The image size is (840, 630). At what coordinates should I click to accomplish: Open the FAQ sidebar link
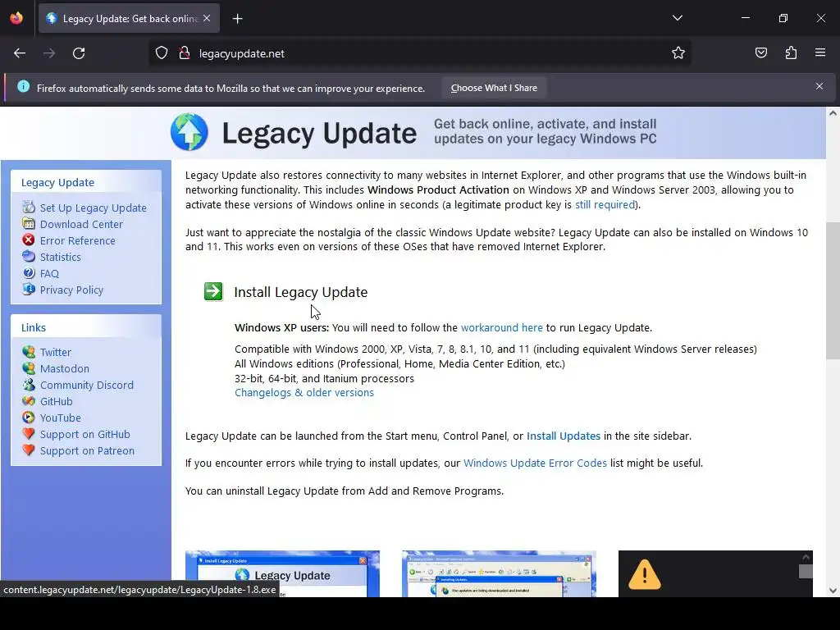[49, 274]
